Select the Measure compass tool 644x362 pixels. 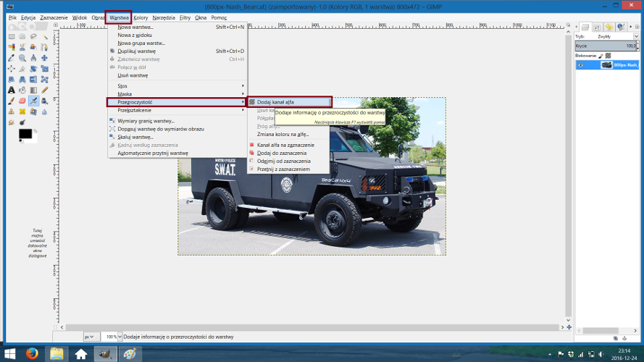tap(33, 58)
